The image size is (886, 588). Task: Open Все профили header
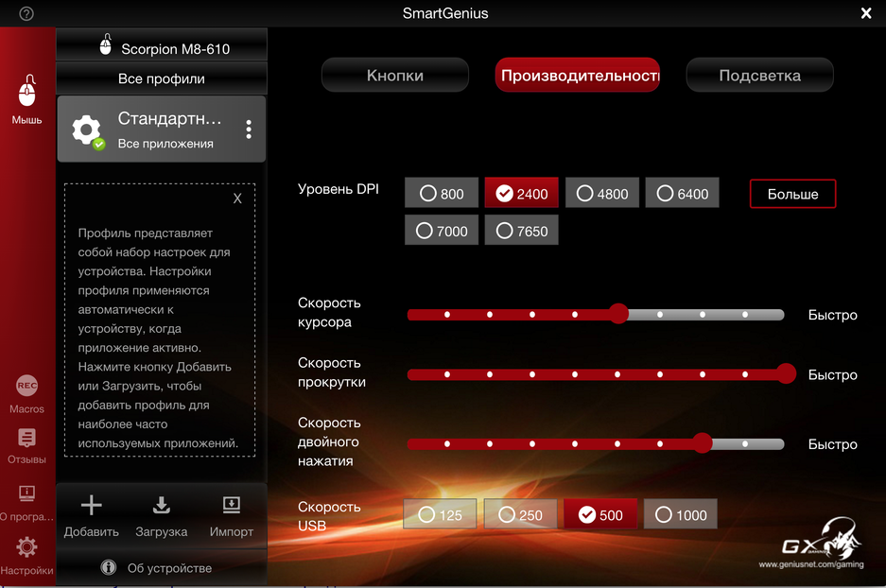pyautogui.click(x=162, y=78)
